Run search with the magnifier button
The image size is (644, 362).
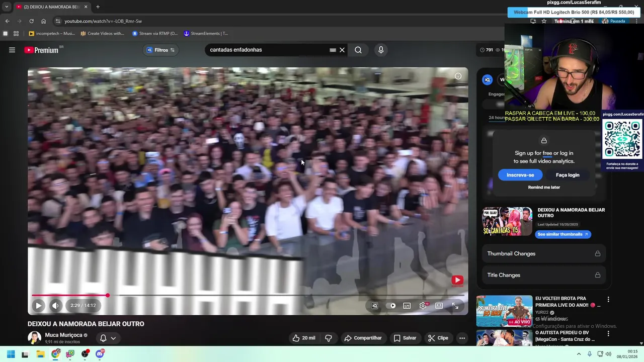(358, 50)
